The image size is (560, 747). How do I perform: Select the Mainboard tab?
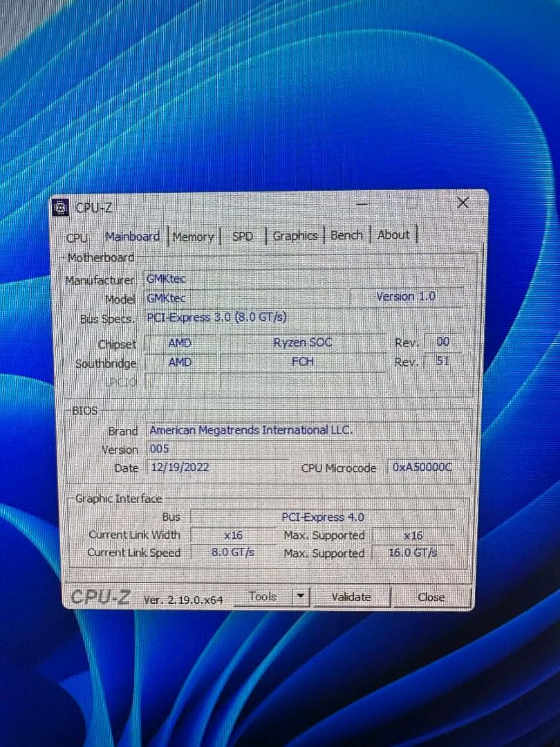pos(132,237)
